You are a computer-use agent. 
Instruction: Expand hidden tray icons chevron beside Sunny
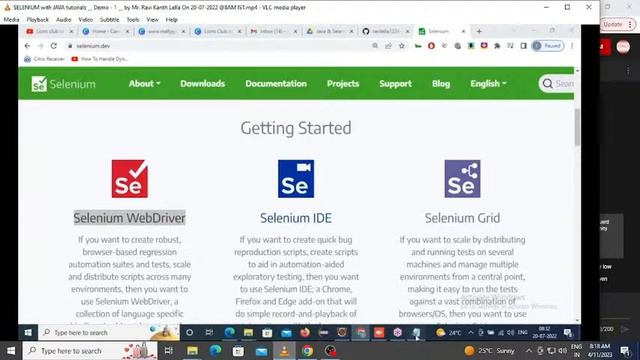[529, 351]
